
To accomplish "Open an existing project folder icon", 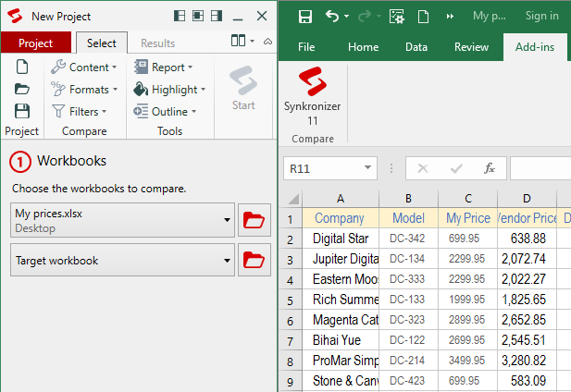I will point(22,89).
